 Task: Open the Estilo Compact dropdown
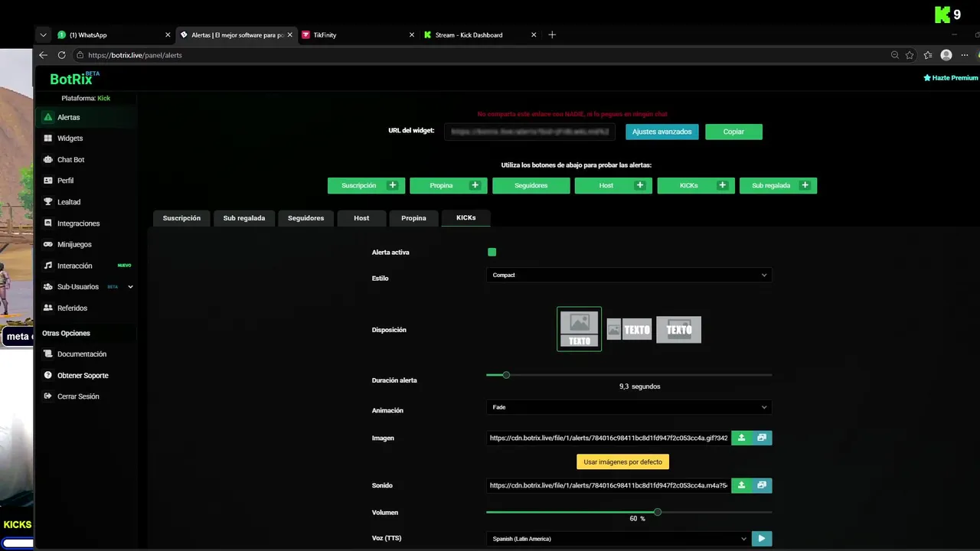(x=629, y=275)
